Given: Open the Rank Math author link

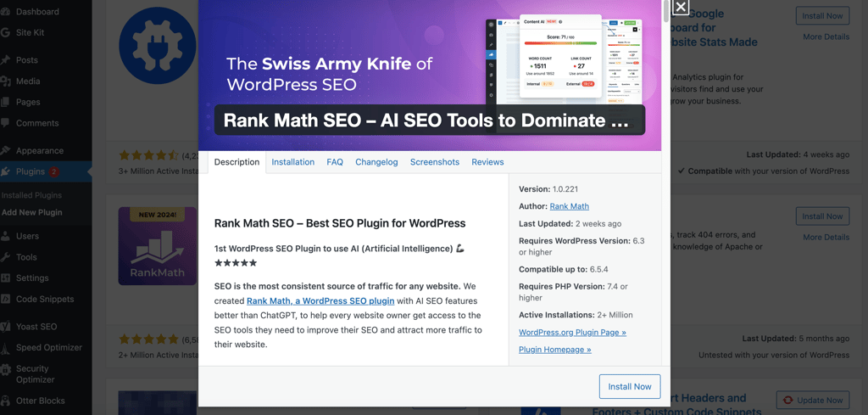Looking at the screenshot, I should click(x=569, y=206).
